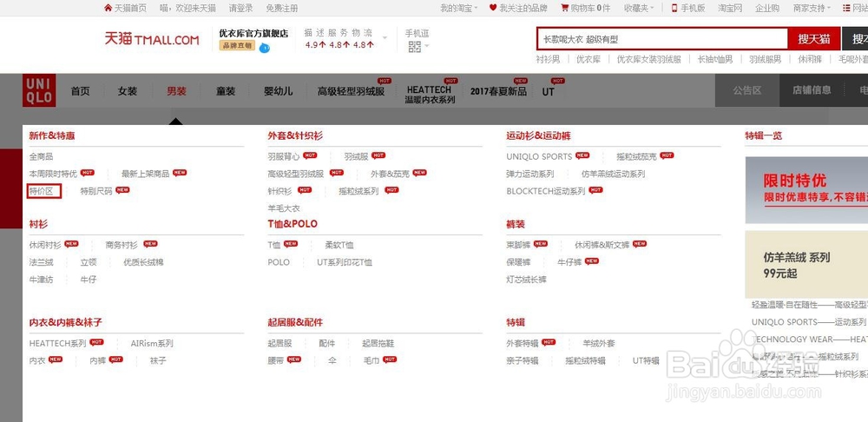Click 休闲衬衫 link
Image resolution: width=868 pixels, height=422 pixels.
[45, 245]
